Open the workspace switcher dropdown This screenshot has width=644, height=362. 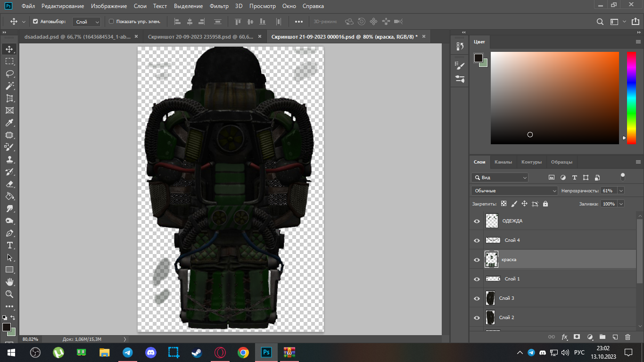[x=617, y=21]
